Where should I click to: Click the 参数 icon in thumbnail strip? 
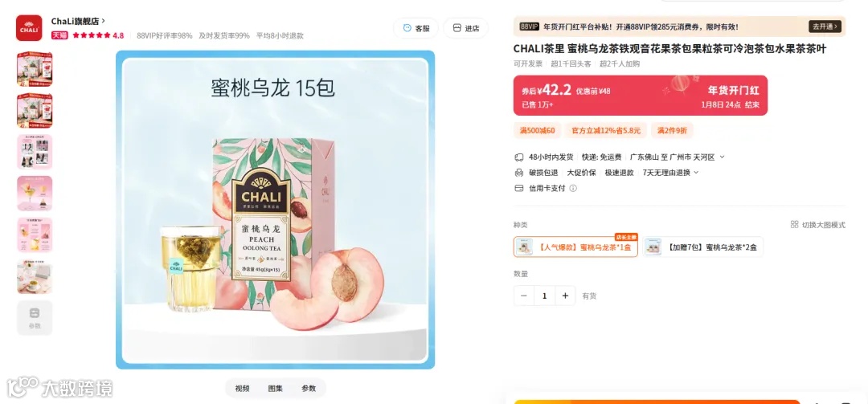pyautogui.click(x=35, y=318)
